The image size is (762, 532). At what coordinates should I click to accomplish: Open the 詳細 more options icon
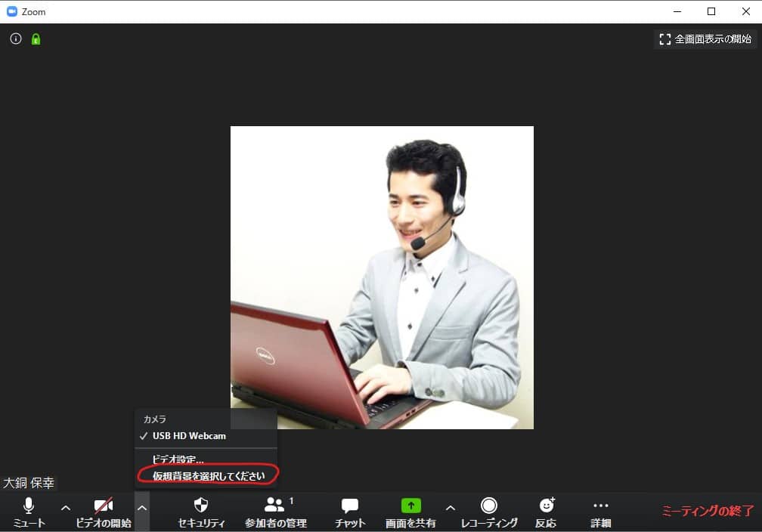click(x=601, y=506)
